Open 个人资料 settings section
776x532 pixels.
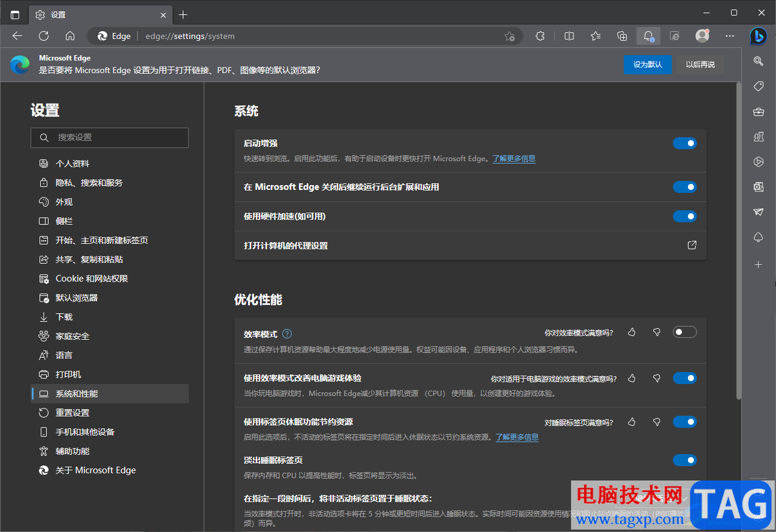click(x=110, y=164)
